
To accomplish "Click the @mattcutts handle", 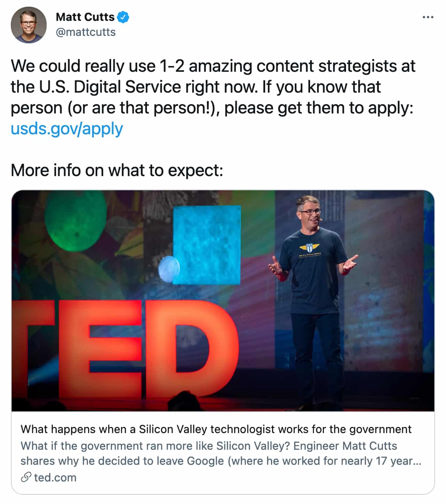I will pyautogui.click(x=86, y=32).
